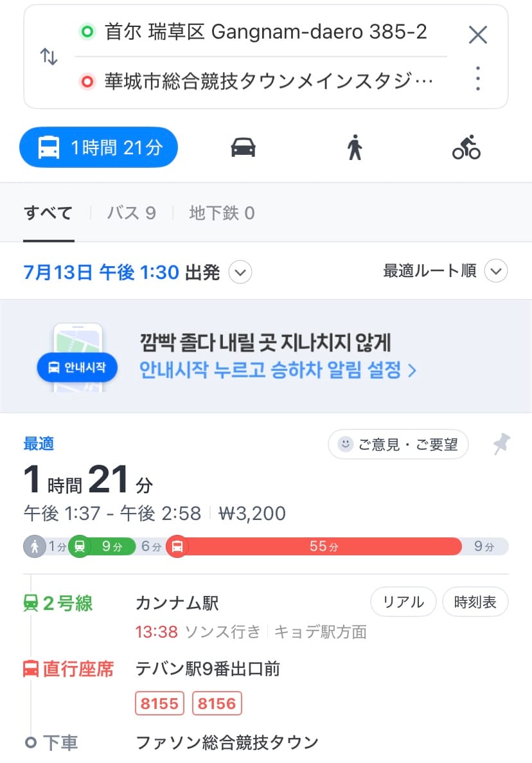Viewport: 532px width, 763px height.
Task: Swap origin and destination arrows icon
Action: (x=49, y=57)
